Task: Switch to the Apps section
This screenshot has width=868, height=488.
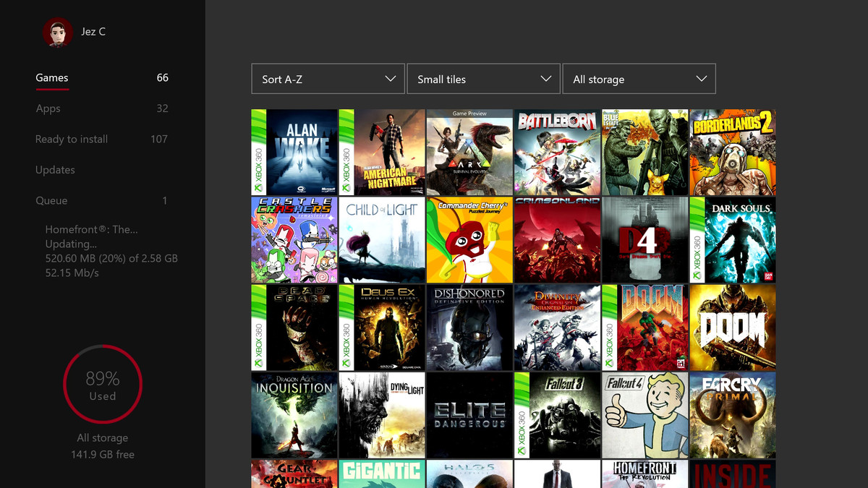Action: coord(48,108)
